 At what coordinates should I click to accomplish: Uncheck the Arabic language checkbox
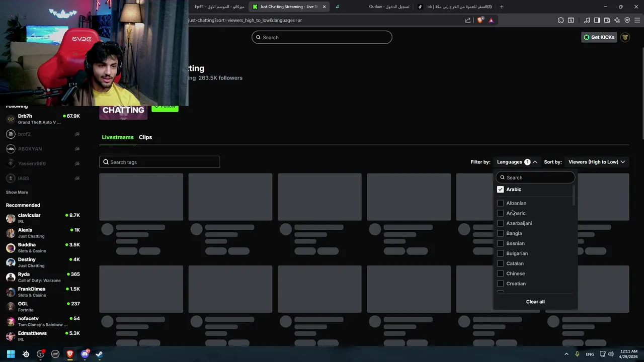pos(500,190)
